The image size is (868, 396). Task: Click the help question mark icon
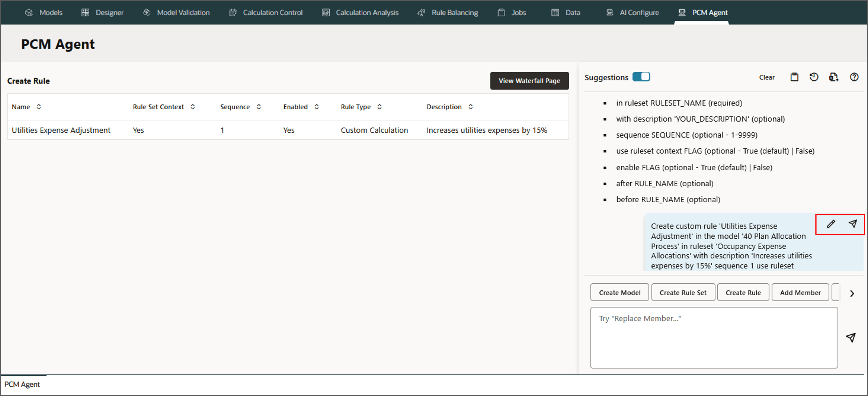[x=854, y=77]
